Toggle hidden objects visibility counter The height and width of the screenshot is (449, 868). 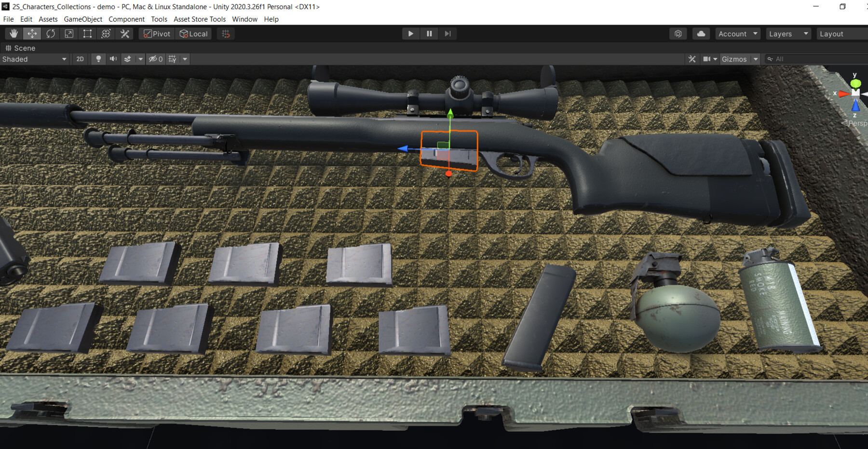tap(155, 59)
